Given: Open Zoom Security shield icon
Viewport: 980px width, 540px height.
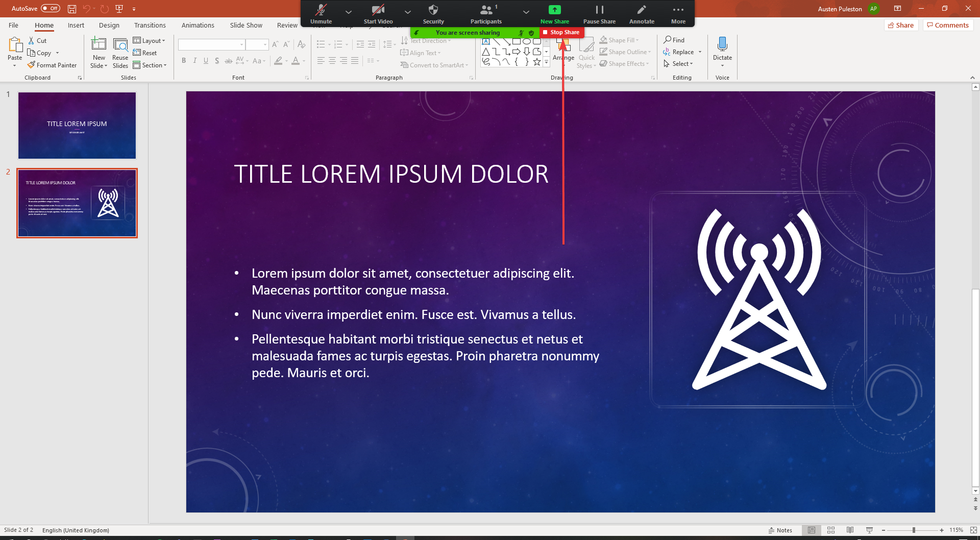Looking at the screenshot, I should [x=433, y=10].
